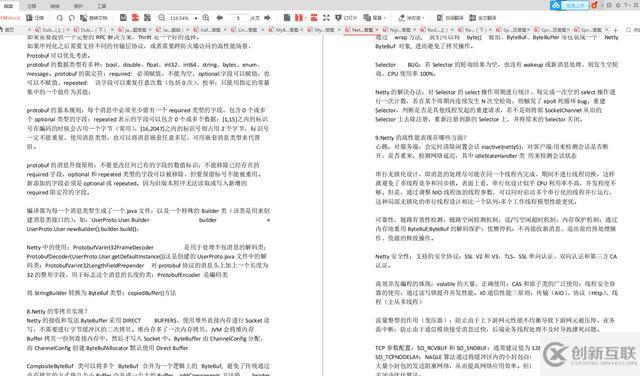The height and width of the screenshot is (376, 640).
Task: Open the 保护 ribbon tab
Action: point(78,6)
